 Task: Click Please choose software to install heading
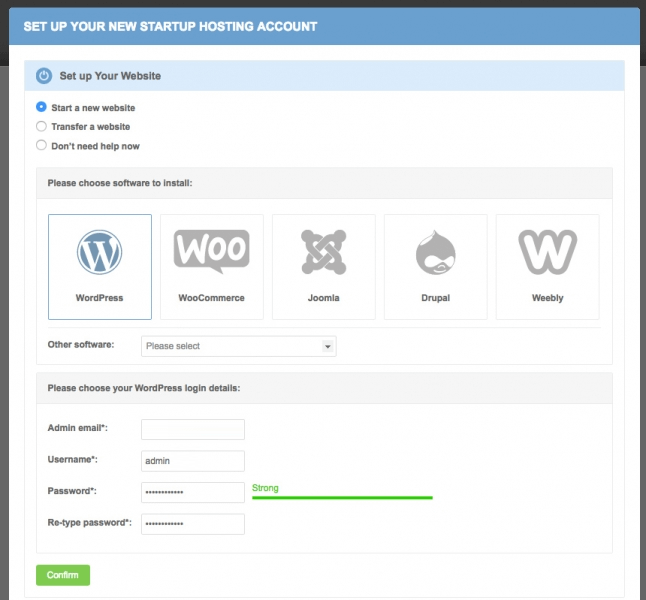pyautogui.click(x=120, y=183)
